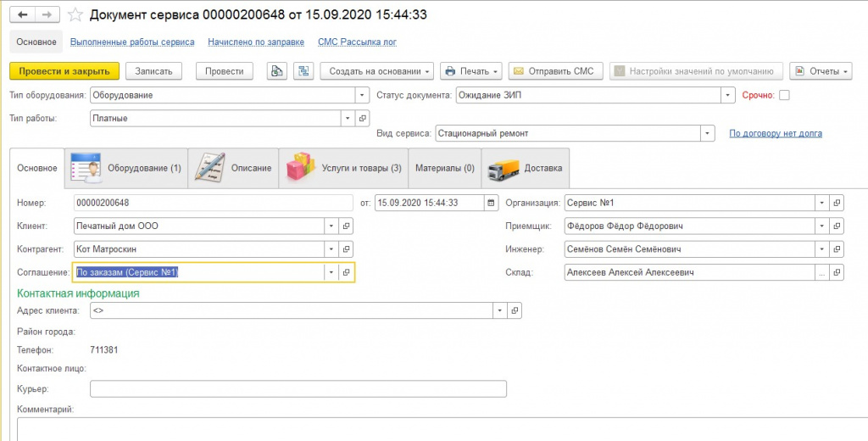Click Настройки значений по умолчанию button
Viewport: 868px width, 441px height.
point(696,71)
